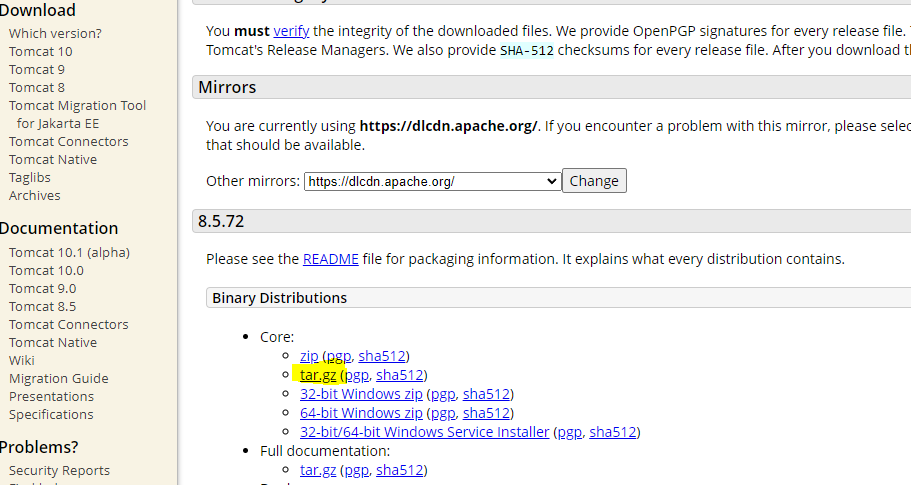Open the 'Which version?' sidebar link
This screenshot has width=911, height=485.
pos(55,34)
